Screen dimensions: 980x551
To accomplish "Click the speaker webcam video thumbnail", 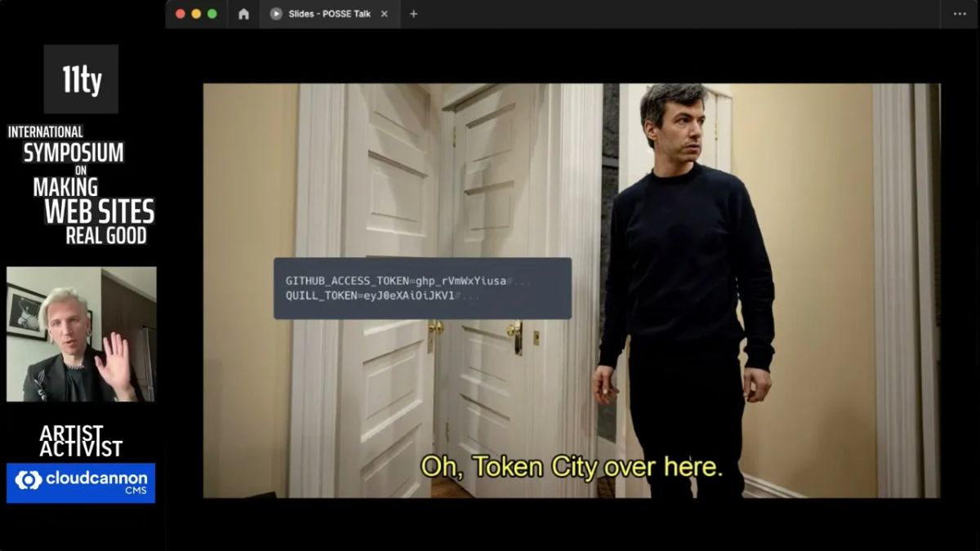I will 81,334.
